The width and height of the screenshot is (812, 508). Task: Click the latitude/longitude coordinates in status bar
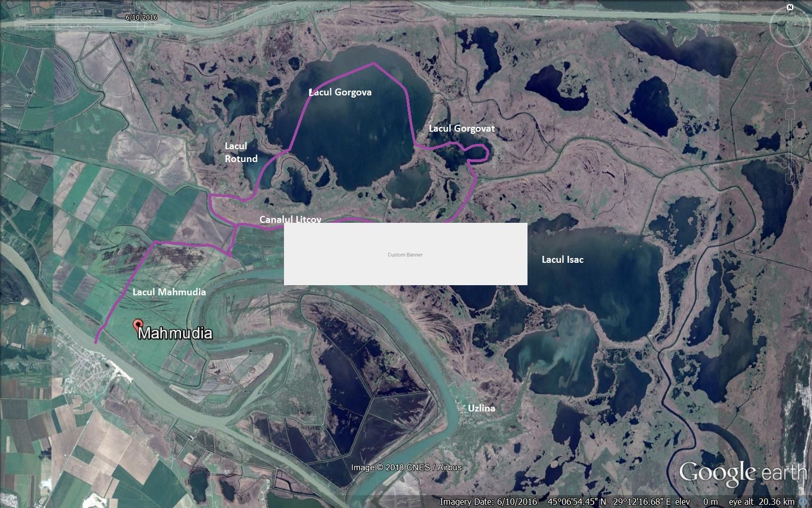click(608, 502)
